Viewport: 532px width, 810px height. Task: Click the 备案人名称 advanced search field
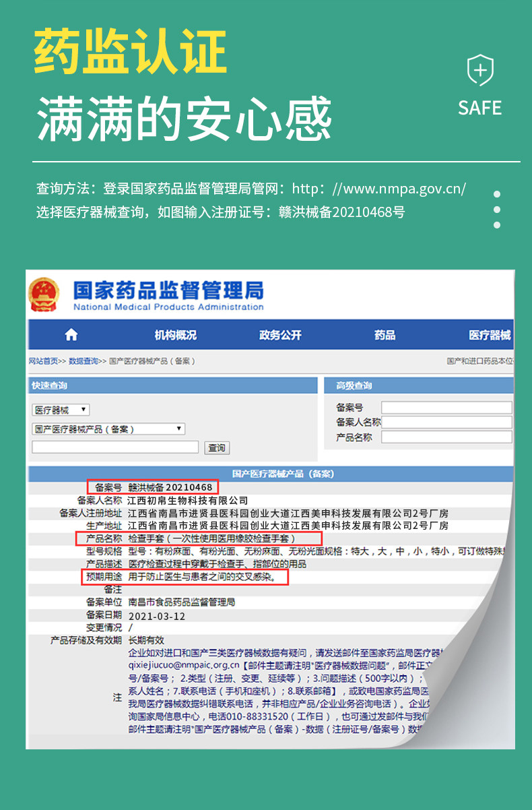[x=447, y=422]
